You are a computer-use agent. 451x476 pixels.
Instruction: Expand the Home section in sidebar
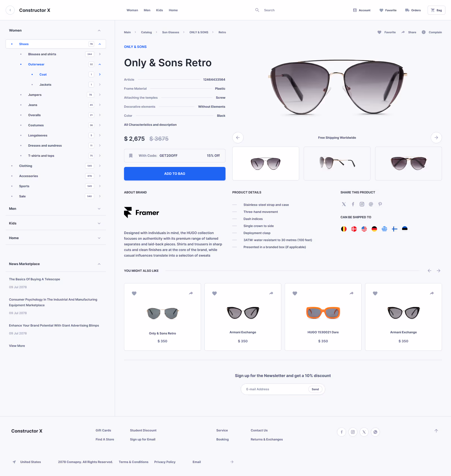coord(99,238)
